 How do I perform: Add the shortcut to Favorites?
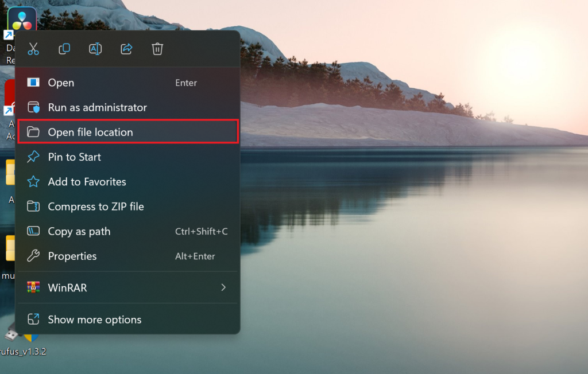tap(86, 182)
